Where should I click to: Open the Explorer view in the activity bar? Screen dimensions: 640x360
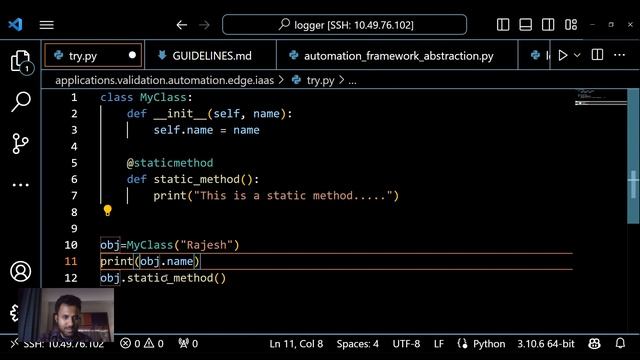click(x=20, y=61)
